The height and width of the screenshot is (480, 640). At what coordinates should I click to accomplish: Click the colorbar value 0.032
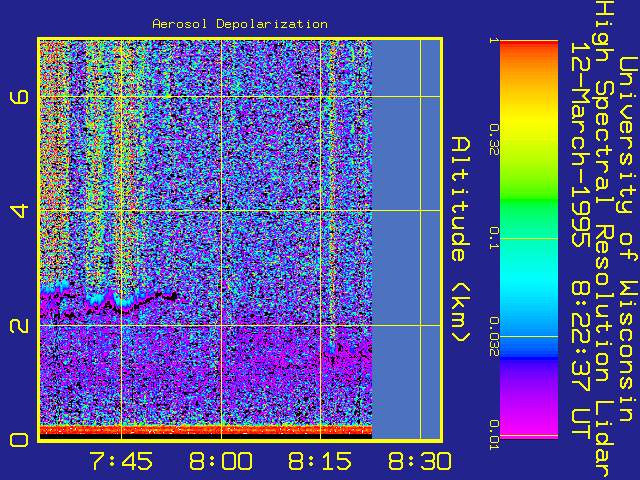point(493,336)
